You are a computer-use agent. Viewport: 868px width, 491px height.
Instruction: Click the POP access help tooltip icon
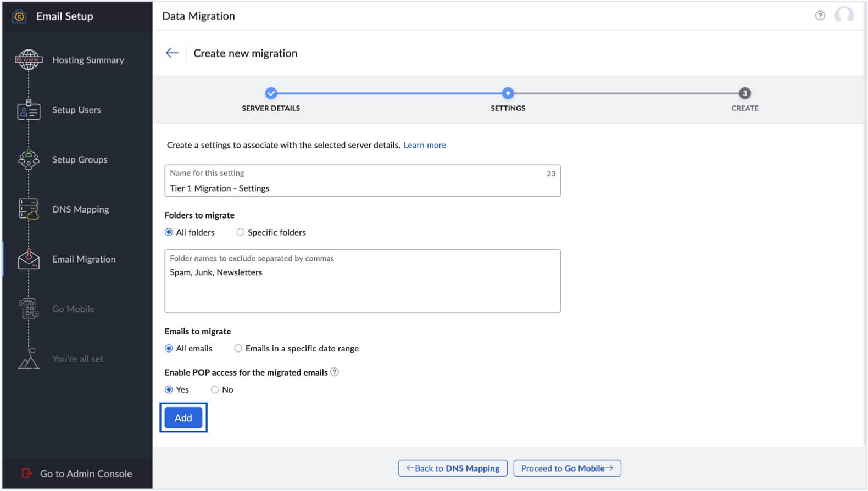pyautogui.click(x=335, y=372)
